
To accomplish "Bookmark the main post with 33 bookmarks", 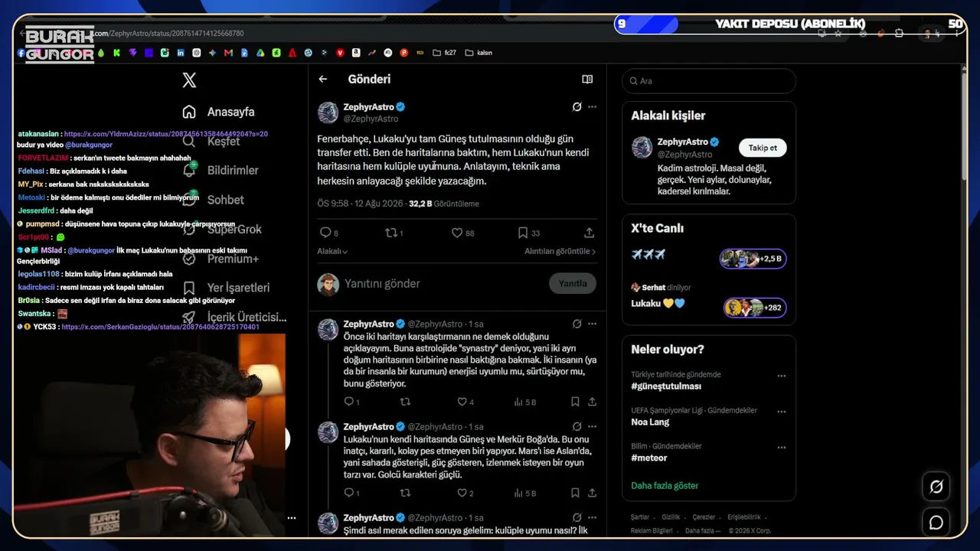I will tap(528, 233).
